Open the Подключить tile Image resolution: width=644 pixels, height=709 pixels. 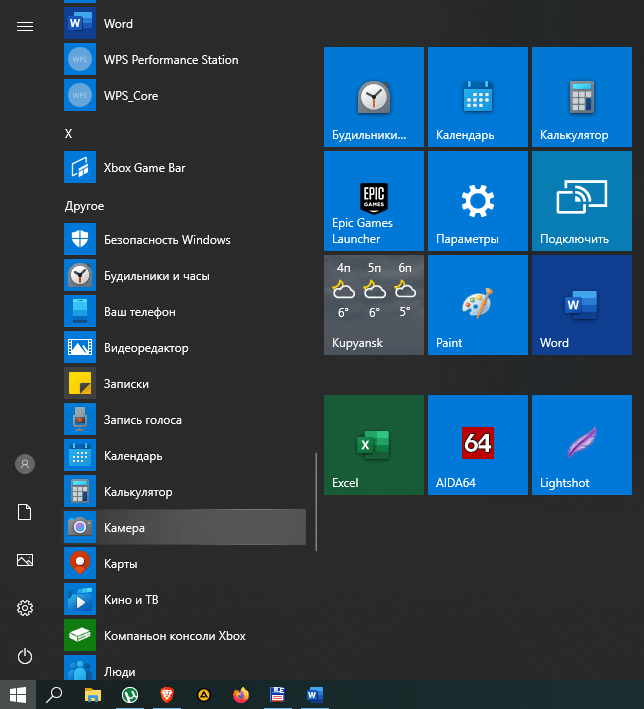pos(582,201)
